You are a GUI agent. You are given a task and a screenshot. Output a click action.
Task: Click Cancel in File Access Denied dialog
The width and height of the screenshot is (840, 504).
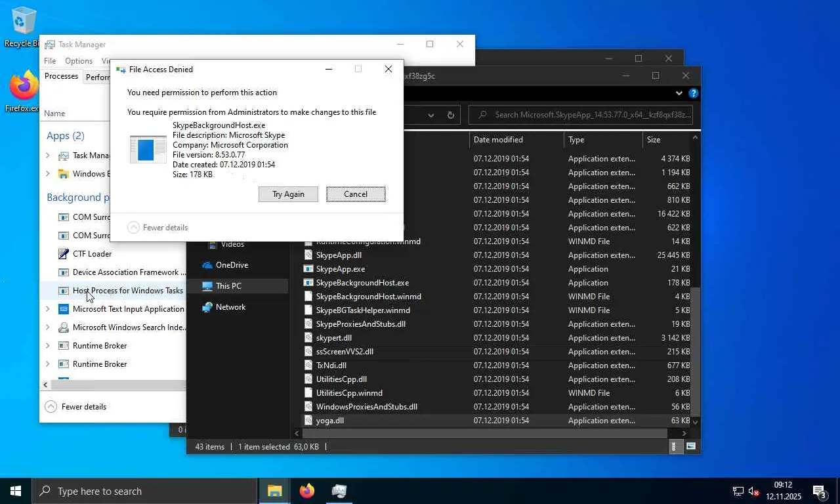pyautogui.click(x=356, y=194)
